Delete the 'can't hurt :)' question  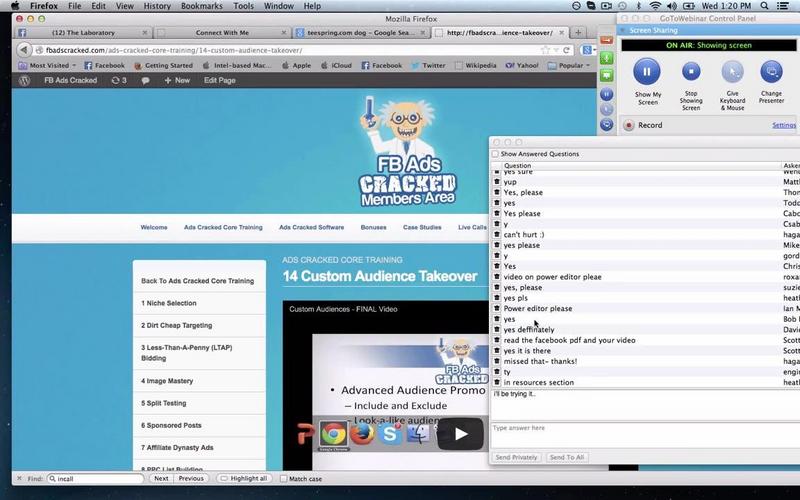click(x=497, y=235)
